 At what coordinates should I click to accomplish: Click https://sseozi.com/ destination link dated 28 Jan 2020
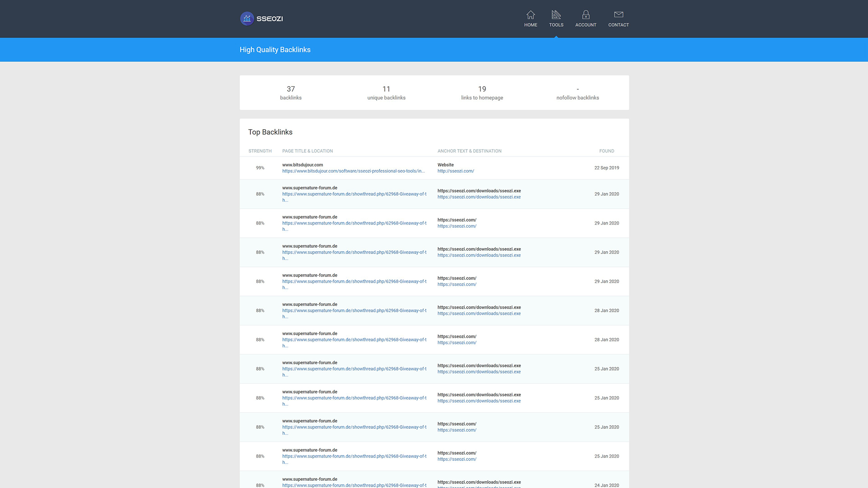pos(457,343)
